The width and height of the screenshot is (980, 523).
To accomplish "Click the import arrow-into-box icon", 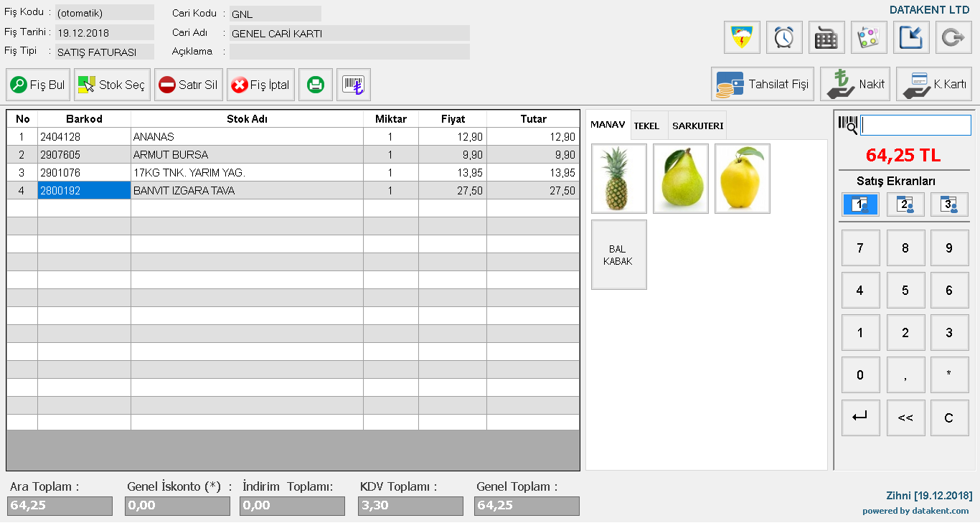I will [x=911, y=37].
